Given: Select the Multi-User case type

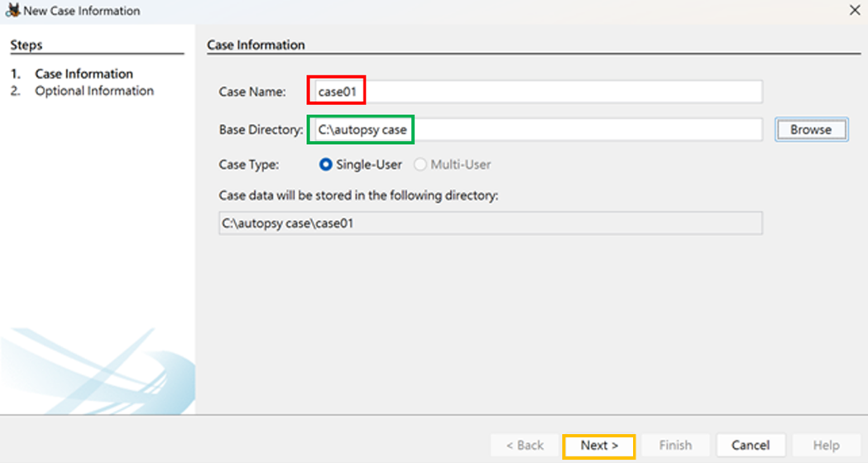Looking at the screenshot, I should tap(453, 165).
